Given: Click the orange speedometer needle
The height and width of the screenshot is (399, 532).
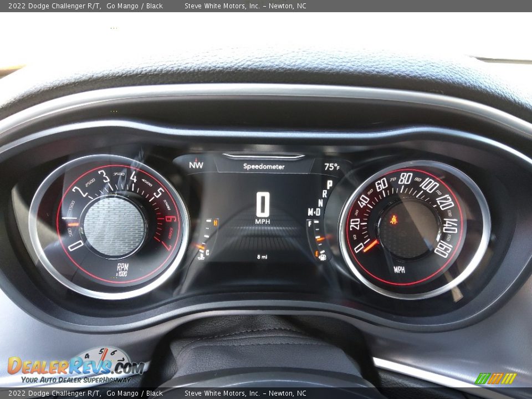Looking at the screenshot, I should click(371, 246).
